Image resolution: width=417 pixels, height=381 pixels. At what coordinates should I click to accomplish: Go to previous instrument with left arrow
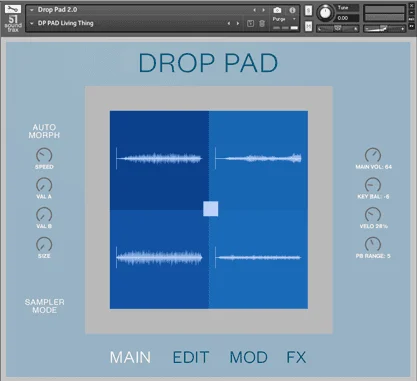[255, 10]
